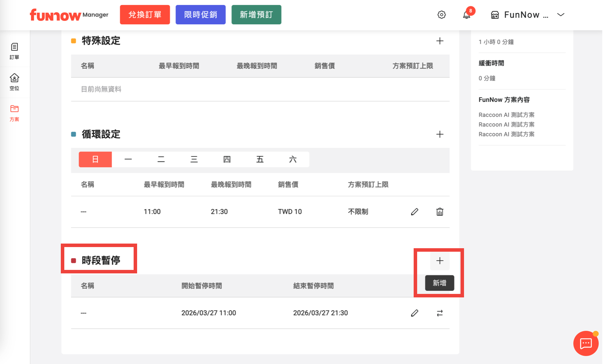Viewport: 605px width, 364px height.
Task: Click swap arrows icon on pause row
Action: tap(440, 313)
